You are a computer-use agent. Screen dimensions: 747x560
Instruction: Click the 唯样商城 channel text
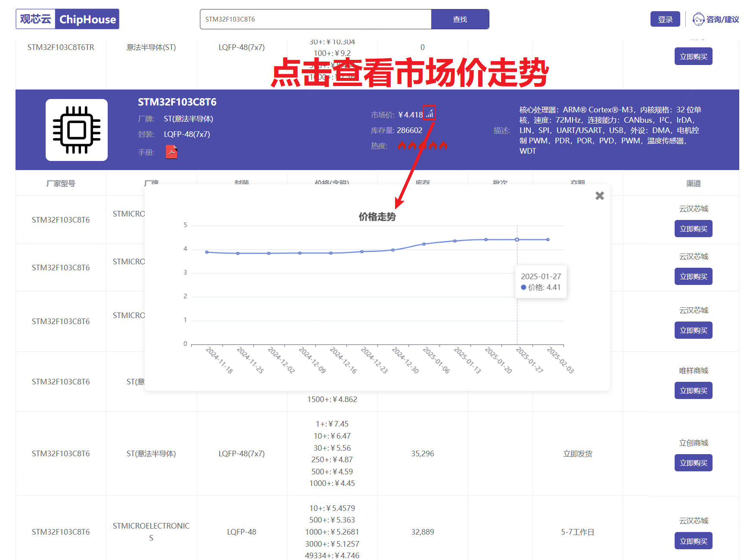694,371
